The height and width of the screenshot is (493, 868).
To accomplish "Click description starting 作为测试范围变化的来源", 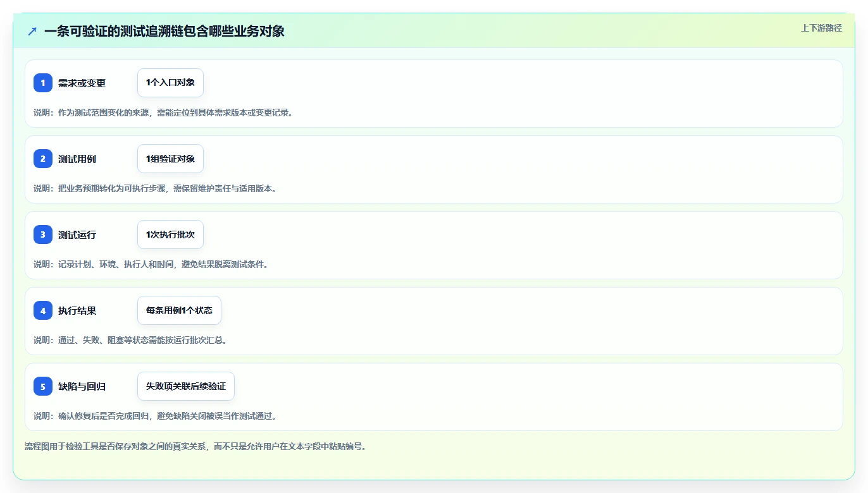I will [x=163, y=113].
